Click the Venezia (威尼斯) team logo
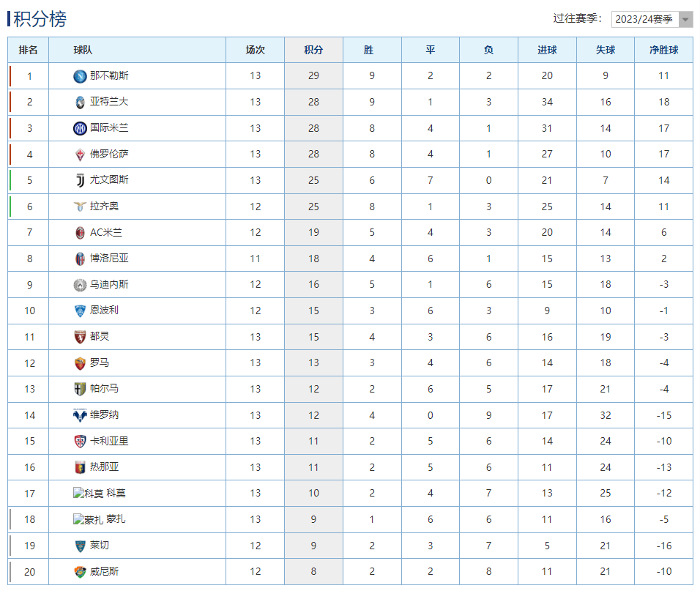Screen dimensions: 700x591 pyautogui.click(x=80, y=572)
